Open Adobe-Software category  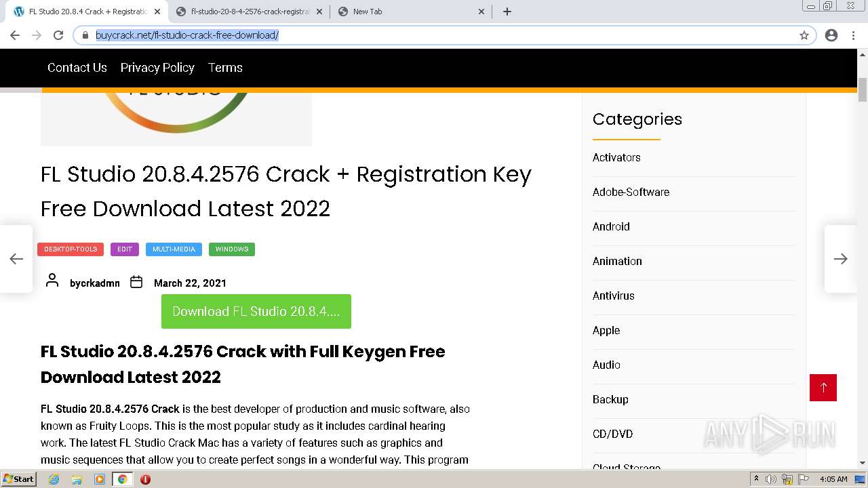631,192
